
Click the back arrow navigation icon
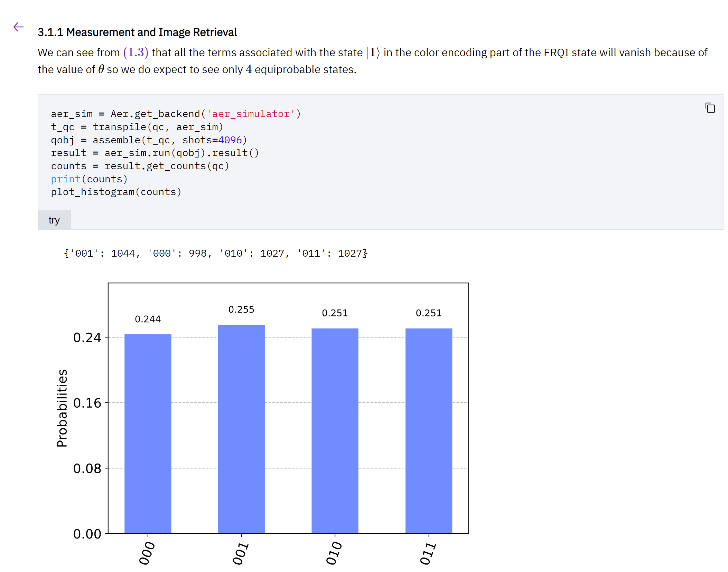coord(17,27)
